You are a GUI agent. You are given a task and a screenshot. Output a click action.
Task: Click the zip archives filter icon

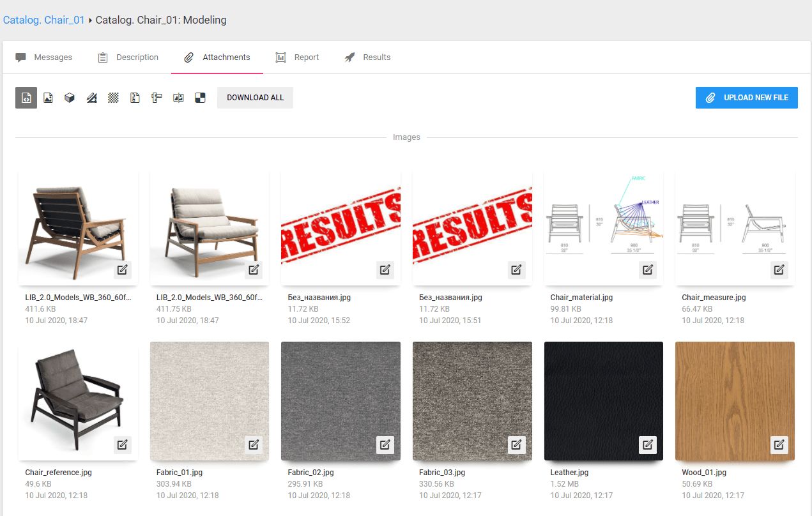135,97
